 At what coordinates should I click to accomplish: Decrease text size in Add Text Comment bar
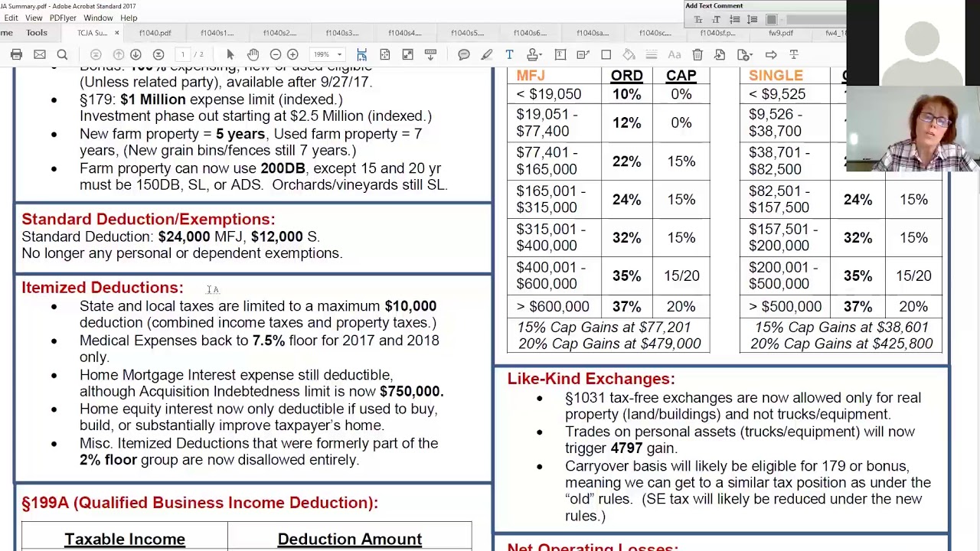tap(698, 20)
